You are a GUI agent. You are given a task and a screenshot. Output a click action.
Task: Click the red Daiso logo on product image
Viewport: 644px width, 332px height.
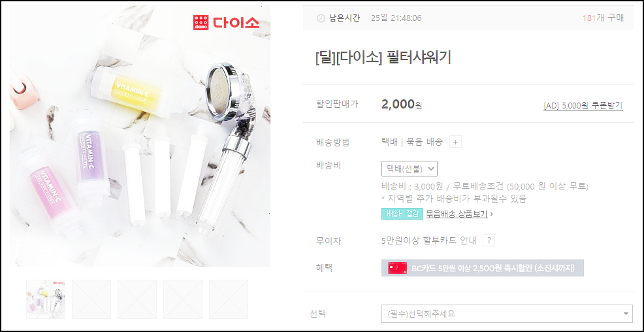pyautogui.click(x=226, y=22)
